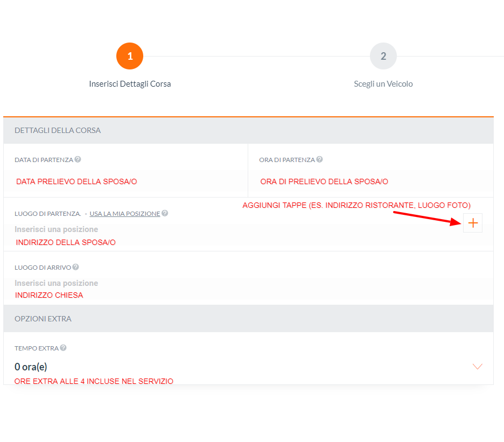Screen dimensions: 504x442
Task: Open help icon next to Data di Partenza
Action: point(78,159)
